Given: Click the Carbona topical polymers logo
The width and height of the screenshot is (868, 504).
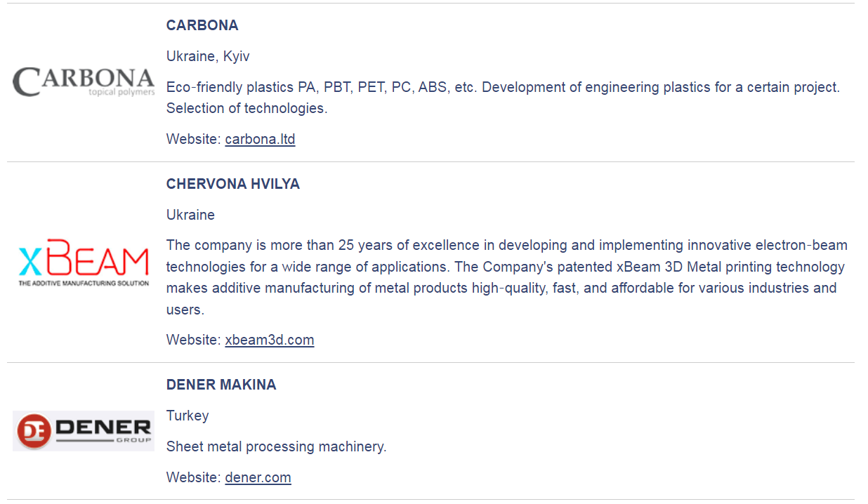Looking at the screenshot, I should pos(84,82).
